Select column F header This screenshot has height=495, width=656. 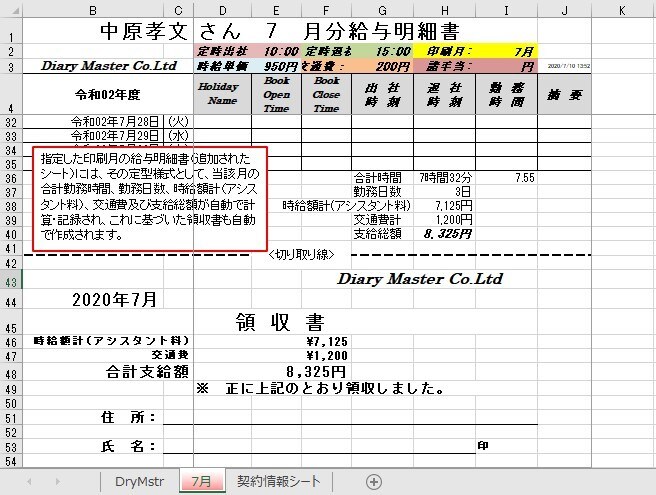[326, 10]
